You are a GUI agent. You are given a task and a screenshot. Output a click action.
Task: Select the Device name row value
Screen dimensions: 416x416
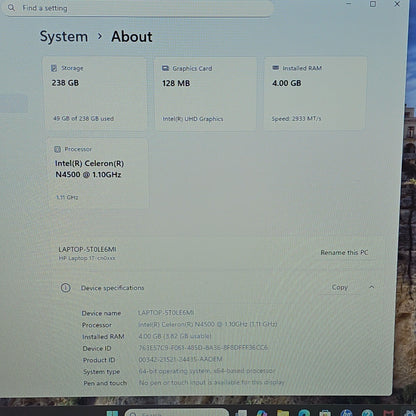(x=166, y=313)
